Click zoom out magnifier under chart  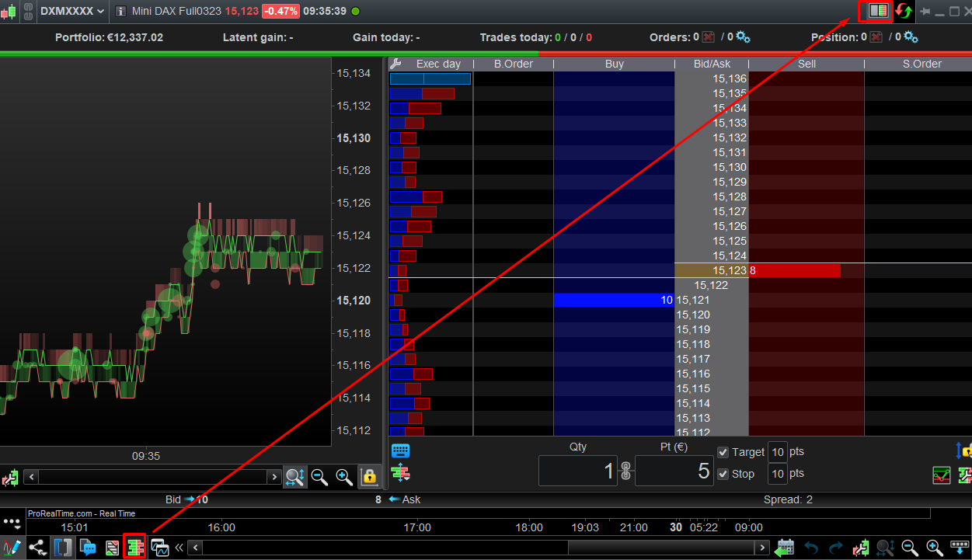[x=319, y=477]
